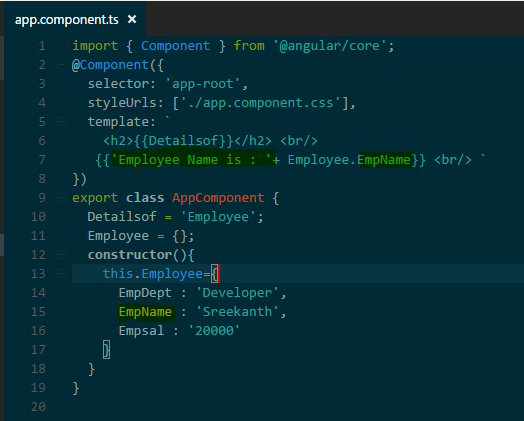
Task: Click the 'Sreekanth' string value
Action: [x=237, y=312]
